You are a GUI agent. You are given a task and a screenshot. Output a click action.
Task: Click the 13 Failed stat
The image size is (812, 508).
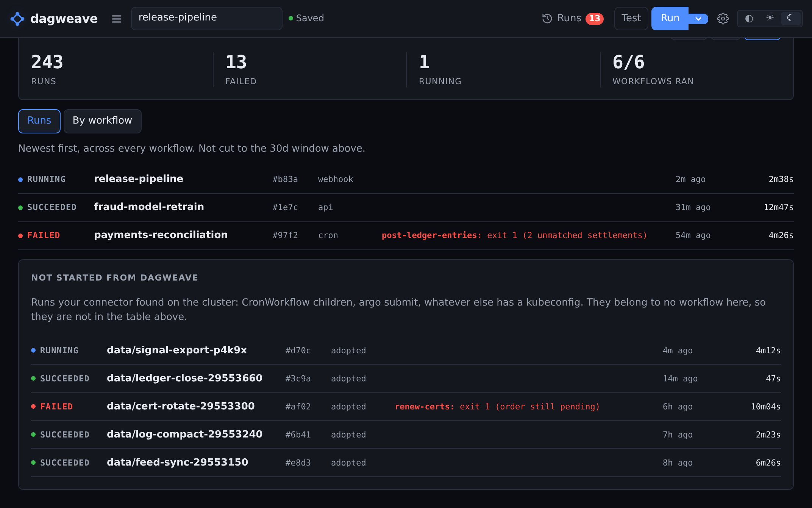[x=241, y=70]
